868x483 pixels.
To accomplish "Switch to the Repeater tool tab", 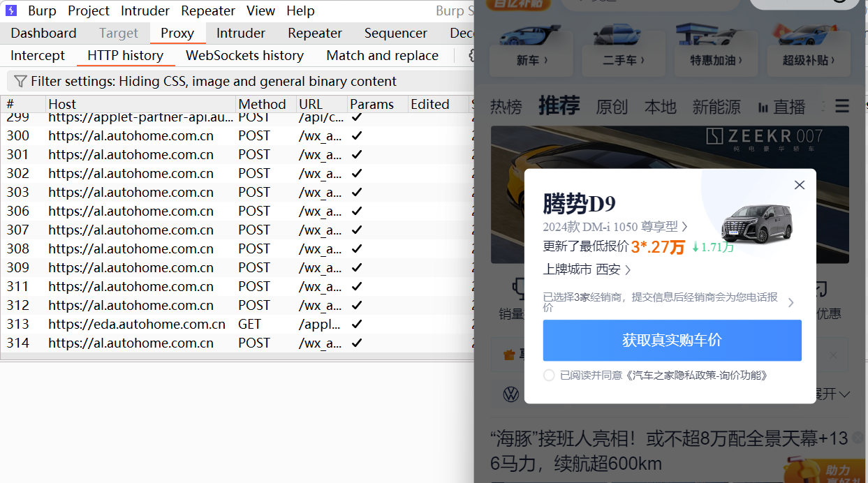I will click(x=315, y=33).
